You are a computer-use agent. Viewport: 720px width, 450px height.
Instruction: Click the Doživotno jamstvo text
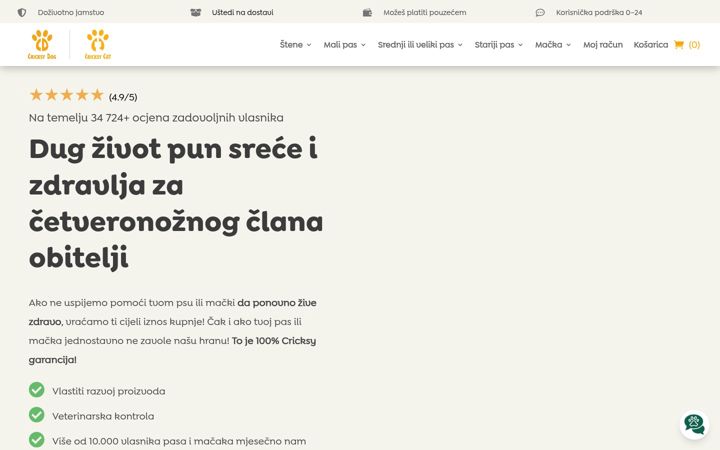click(x=71, y=12)
